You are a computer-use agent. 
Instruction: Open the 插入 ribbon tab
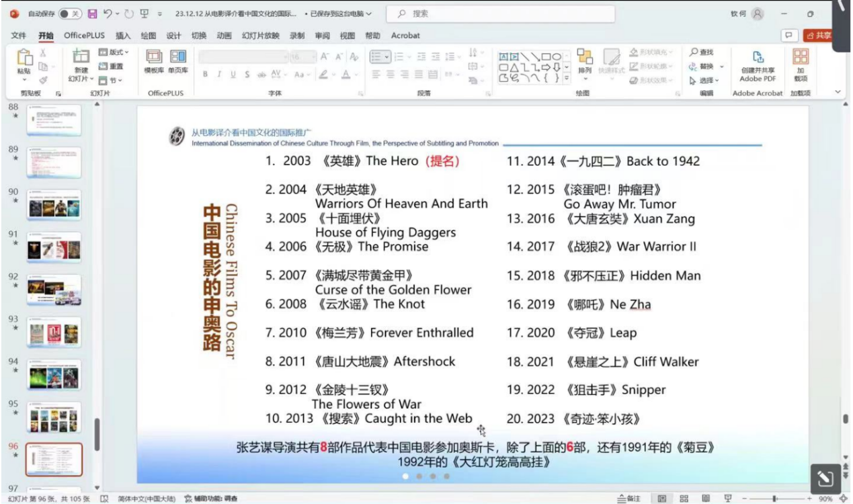coord(123,36)
